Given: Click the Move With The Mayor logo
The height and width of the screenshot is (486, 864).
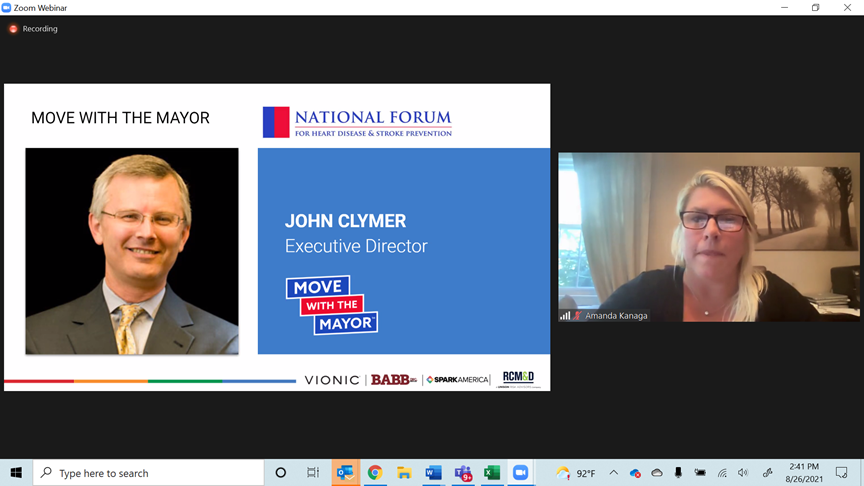Looking at the screenshot, I should [332, 305].
